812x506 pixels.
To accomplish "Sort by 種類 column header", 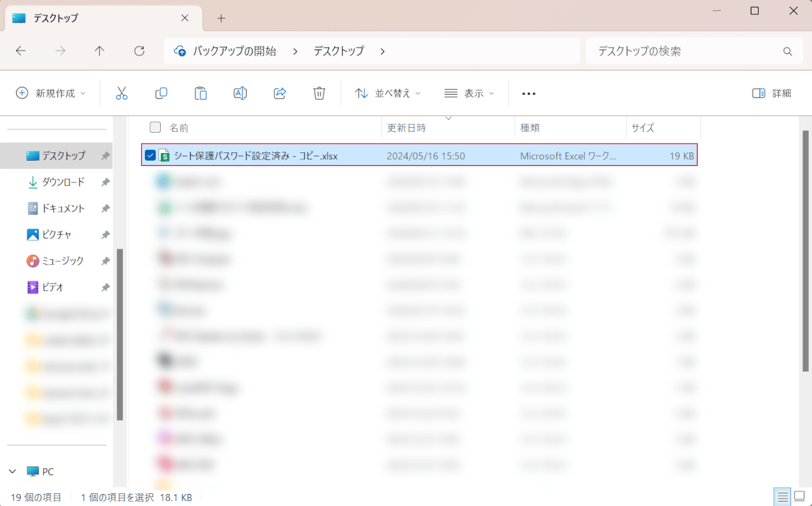I will (x=530, y=127).
